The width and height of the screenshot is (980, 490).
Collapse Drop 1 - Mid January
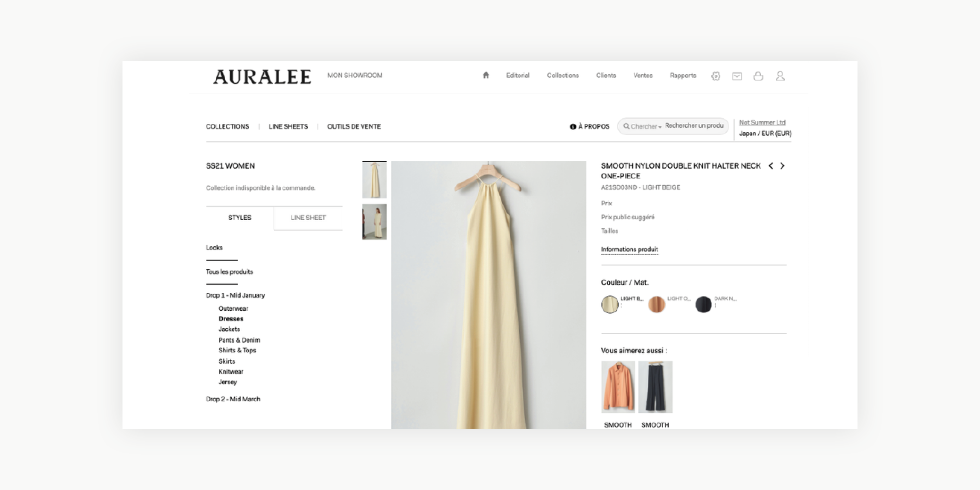[x=235, y=295]
